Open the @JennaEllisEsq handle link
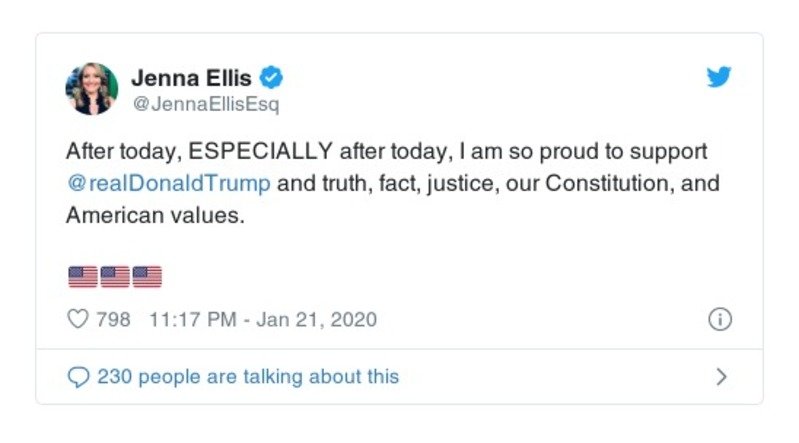This screenshot has height=443, width=799. coord(206,104)
